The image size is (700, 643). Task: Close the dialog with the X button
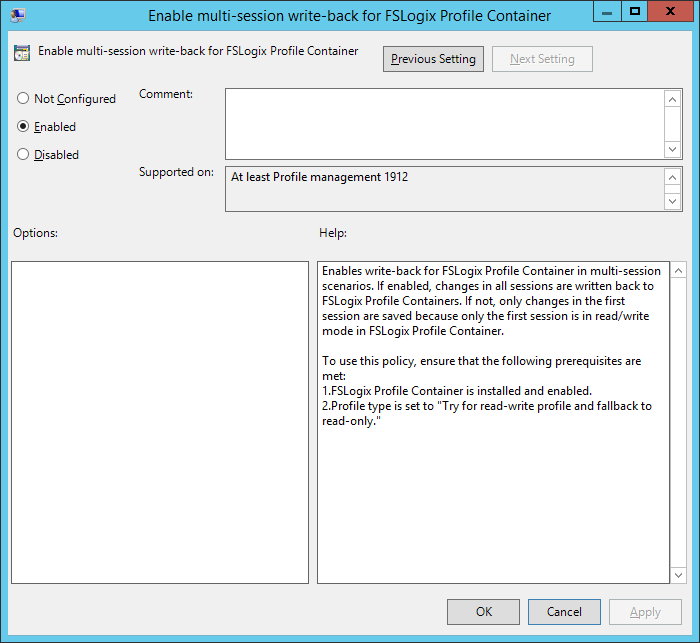671,12
